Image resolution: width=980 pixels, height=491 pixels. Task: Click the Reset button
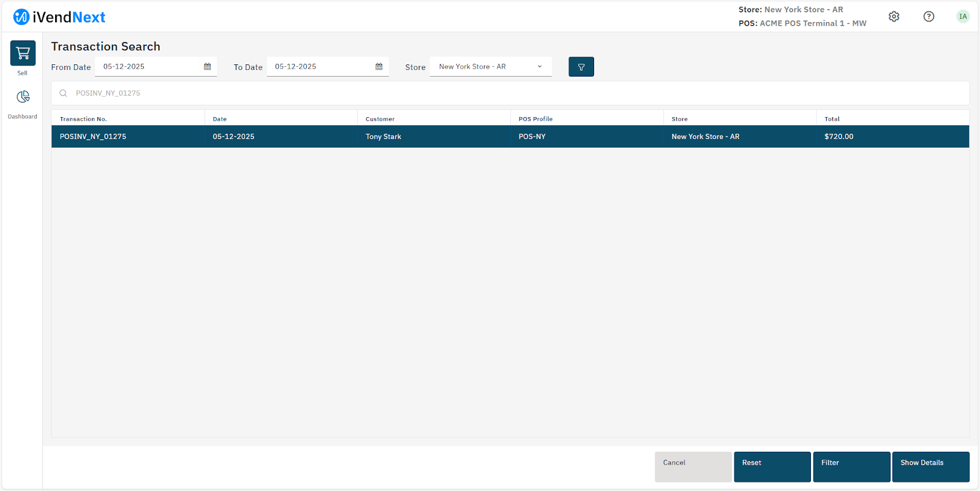(x=772, y=466)
